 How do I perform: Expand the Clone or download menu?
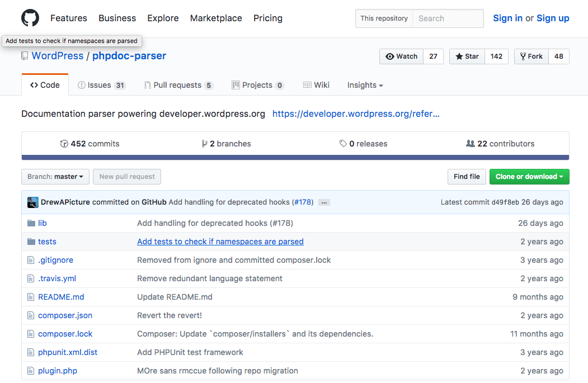pyautogui.click(x=529, y=177)
